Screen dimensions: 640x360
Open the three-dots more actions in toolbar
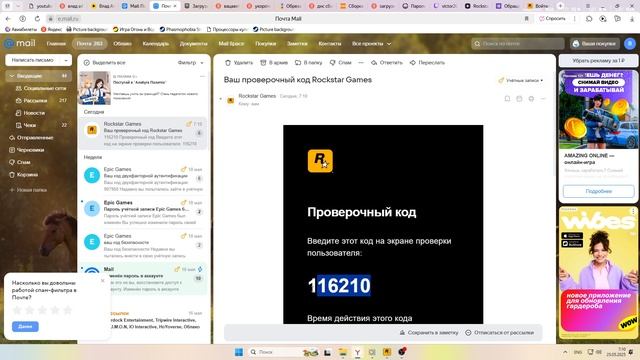click(x=361, y=62)
